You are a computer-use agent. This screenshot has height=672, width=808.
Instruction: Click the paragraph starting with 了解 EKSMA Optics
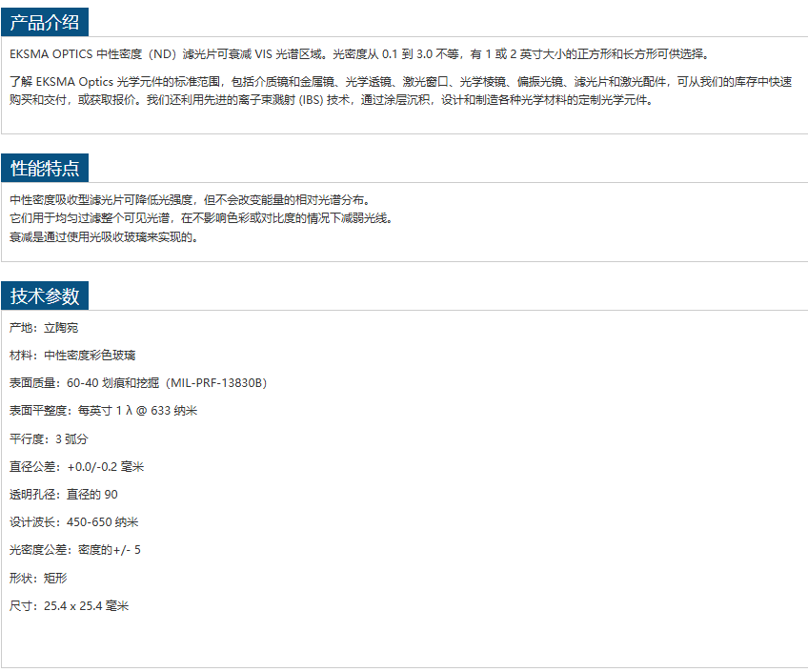[x=400, y=91]
